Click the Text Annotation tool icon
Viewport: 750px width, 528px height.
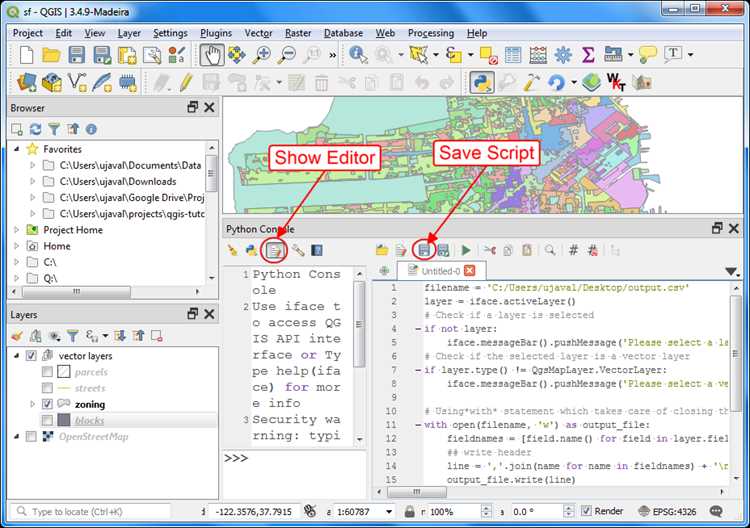673,54
